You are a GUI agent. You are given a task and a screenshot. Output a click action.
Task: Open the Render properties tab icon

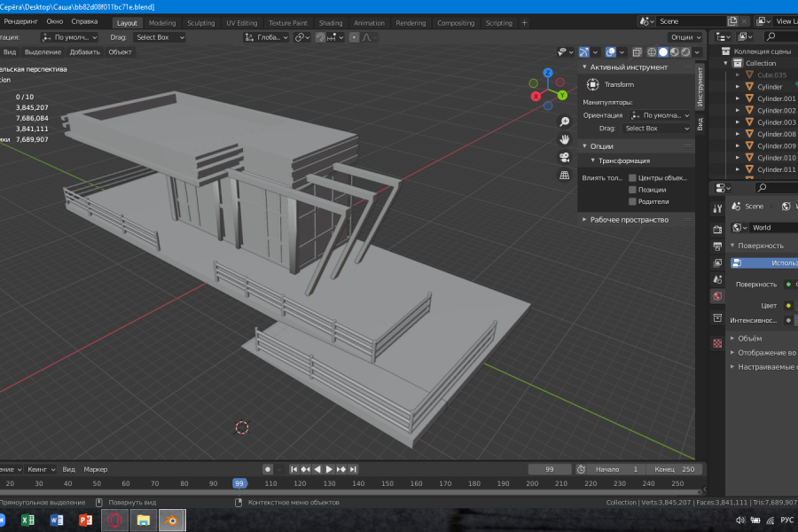[717, 229]
